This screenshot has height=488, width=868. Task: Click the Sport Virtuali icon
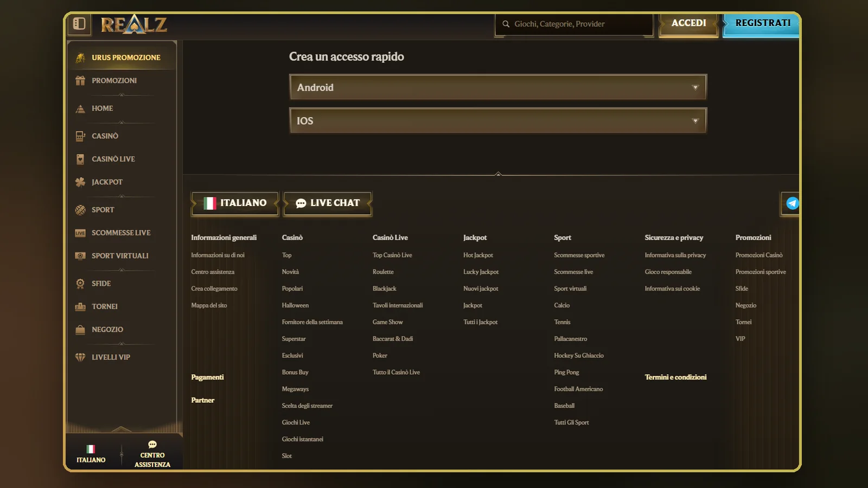tap(80, 256)
